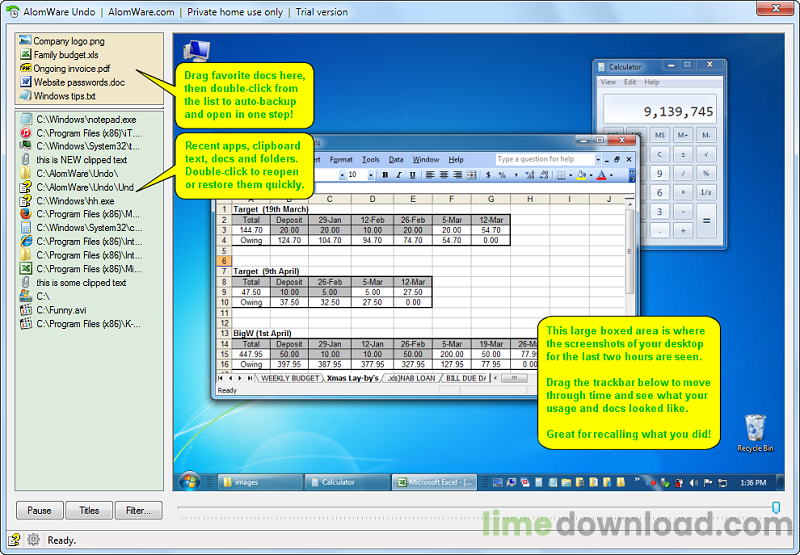Image resolution: width=800 pixels, height=555 pixels.
Task: Toggle Bold in the Excel toolbar
Action: (x=385, y=175)
